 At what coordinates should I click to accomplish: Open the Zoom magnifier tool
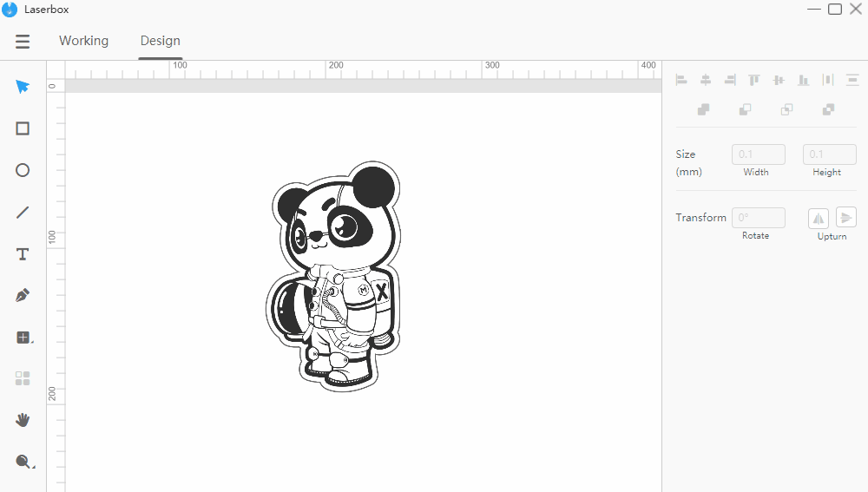coord(23,462)
